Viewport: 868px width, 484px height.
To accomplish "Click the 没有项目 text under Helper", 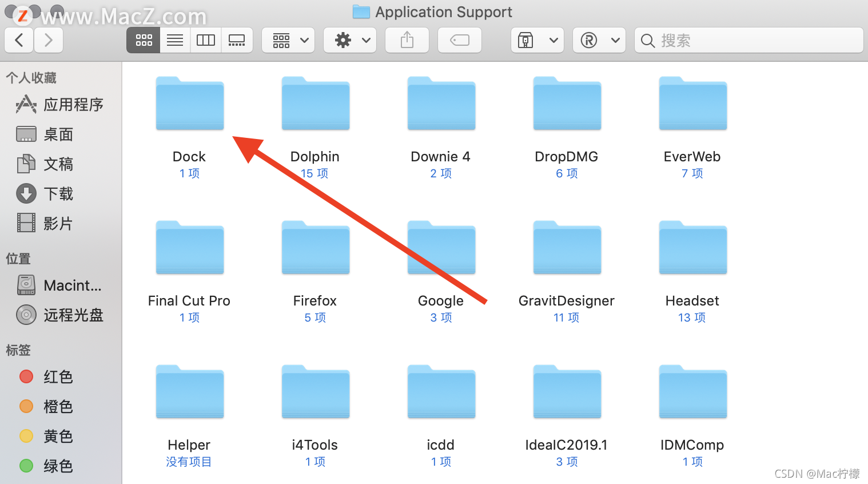I will click(x=189, y=462).
